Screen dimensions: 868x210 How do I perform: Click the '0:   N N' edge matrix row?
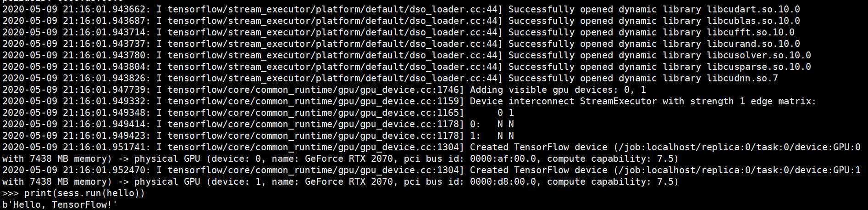(492, 124)
